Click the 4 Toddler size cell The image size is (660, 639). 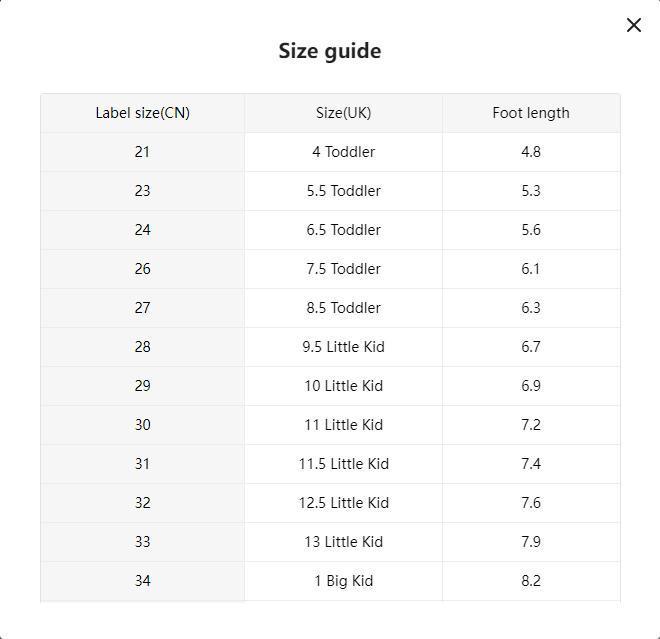[343, 152]
